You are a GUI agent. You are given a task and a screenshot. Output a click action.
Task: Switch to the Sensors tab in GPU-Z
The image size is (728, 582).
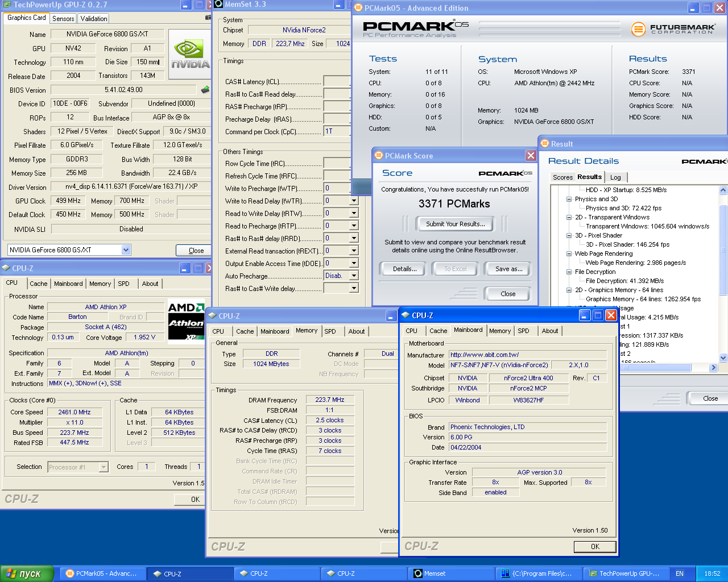pyautogui.click(x=63, y=19)
